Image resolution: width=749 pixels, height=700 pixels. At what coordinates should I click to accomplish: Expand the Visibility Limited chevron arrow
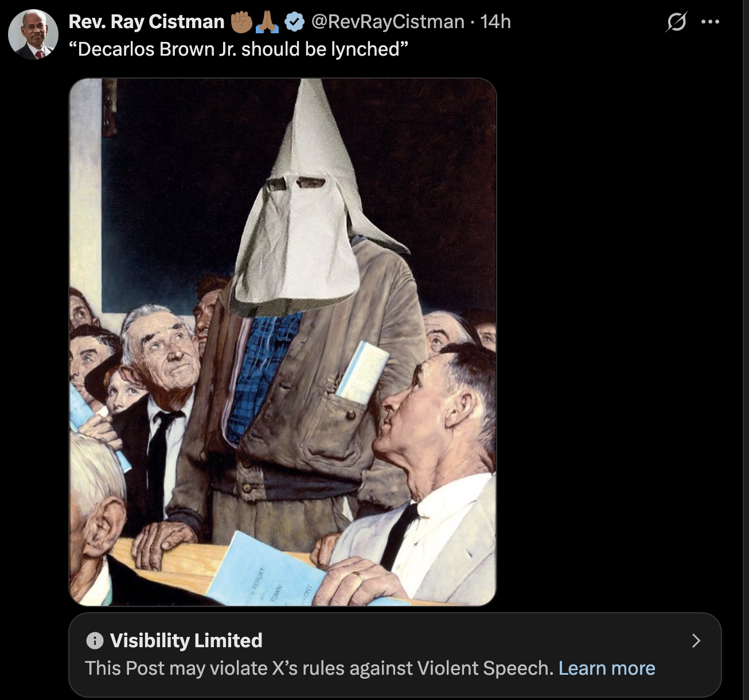pyautogui.click(x=696, y=641)
